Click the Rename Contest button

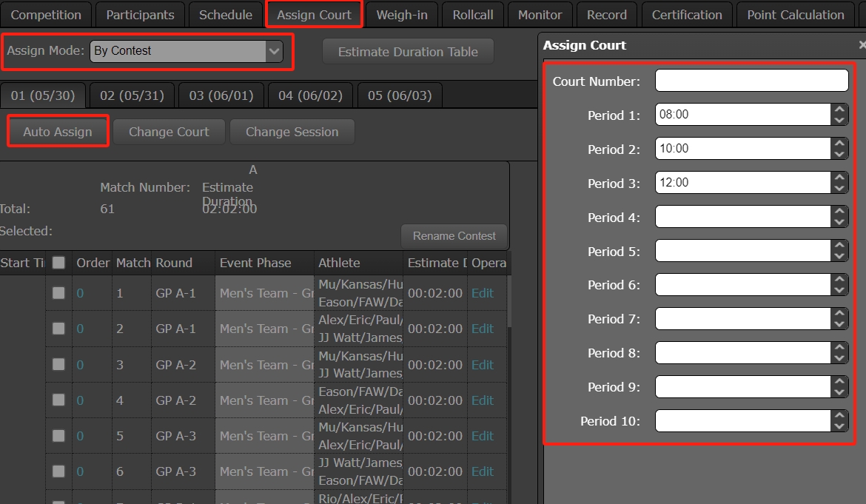(454, 236)
